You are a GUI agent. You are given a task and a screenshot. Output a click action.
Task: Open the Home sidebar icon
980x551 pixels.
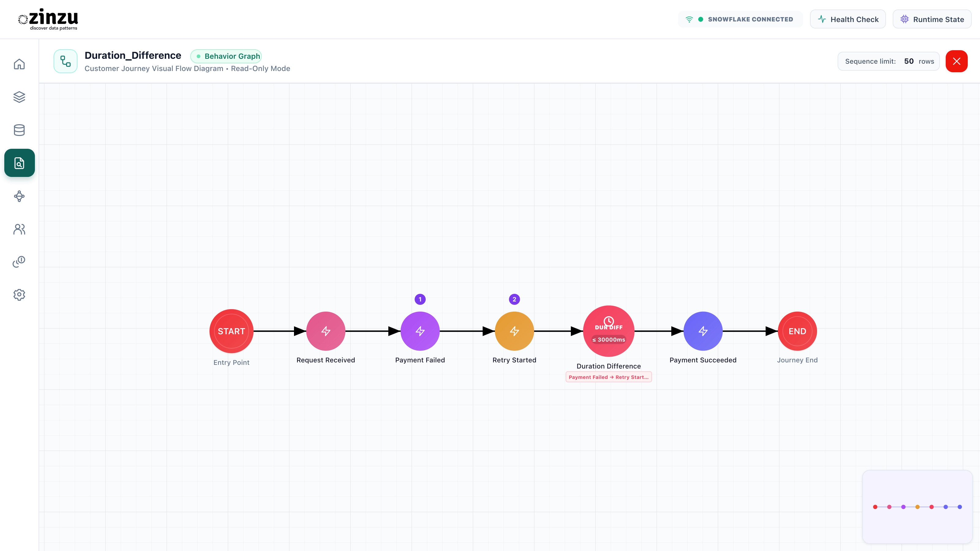pos(19,64)
